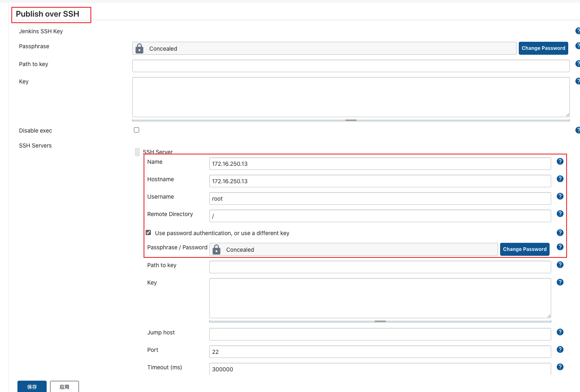Focus the global Key textarea
This screenshot has height=392, width=580.
click(x=351, y=97)
